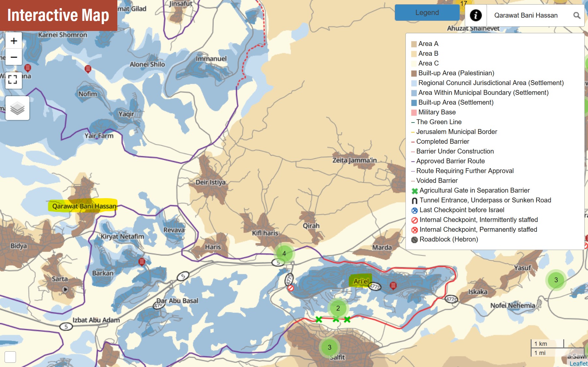This screenshot has height=367, width=588.
Task: Click the Built-up Area (Settlement) color swatch
Action: click(x=414, y=103)
